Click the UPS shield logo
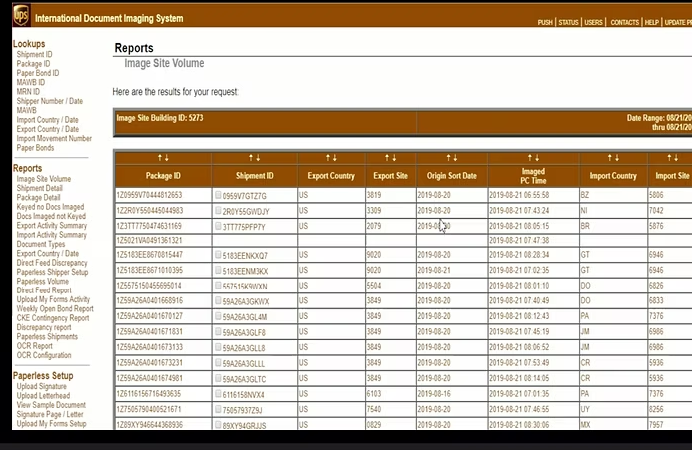 tap(21, 15)
